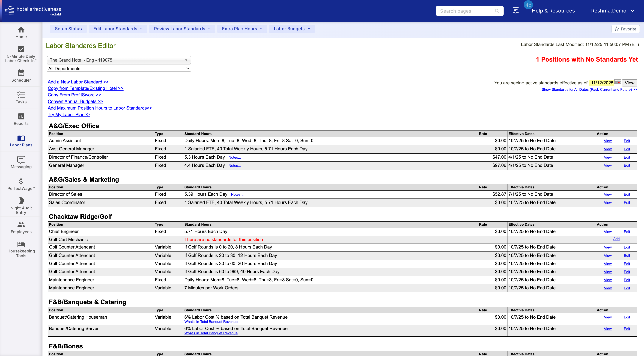Click Add link for Golf Cart Mechanic
The image size is (644, 356).
point(616,239)
